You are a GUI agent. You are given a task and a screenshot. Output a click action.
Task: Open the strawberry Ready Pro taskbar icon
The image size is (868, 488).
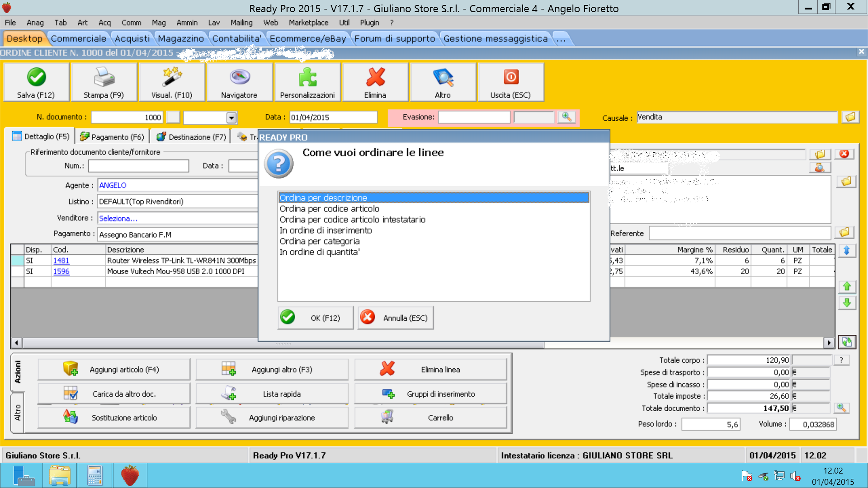(130, 476)
